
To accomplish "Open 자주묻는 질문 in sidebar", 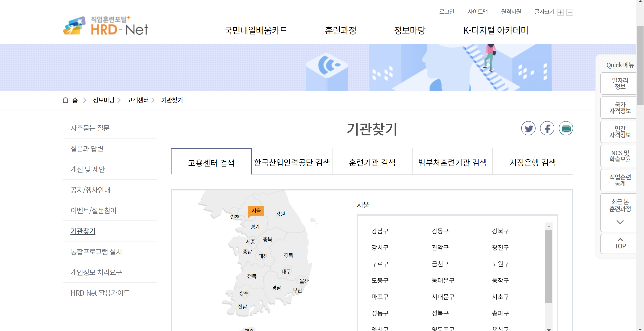I will [90, 128].
